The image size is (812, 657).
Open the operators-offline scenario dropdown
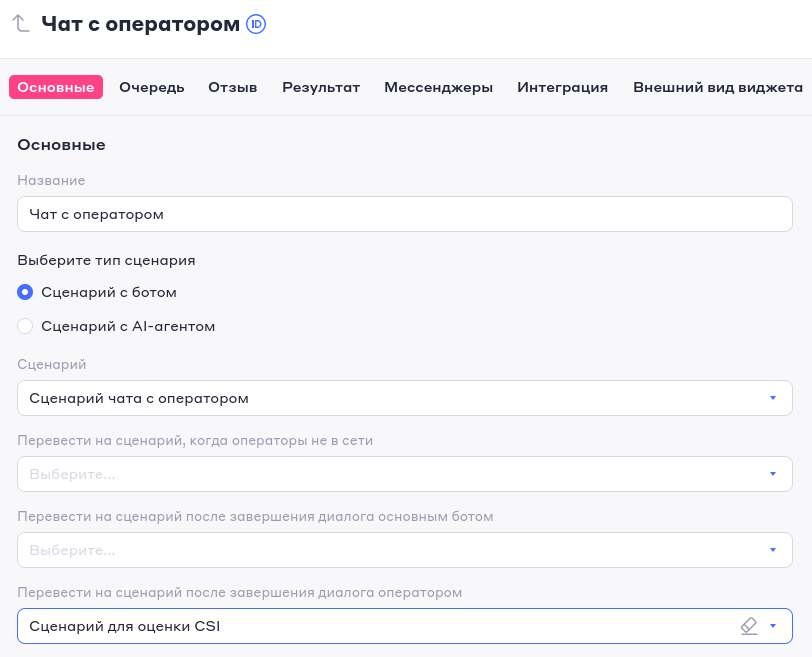point(405,474)
